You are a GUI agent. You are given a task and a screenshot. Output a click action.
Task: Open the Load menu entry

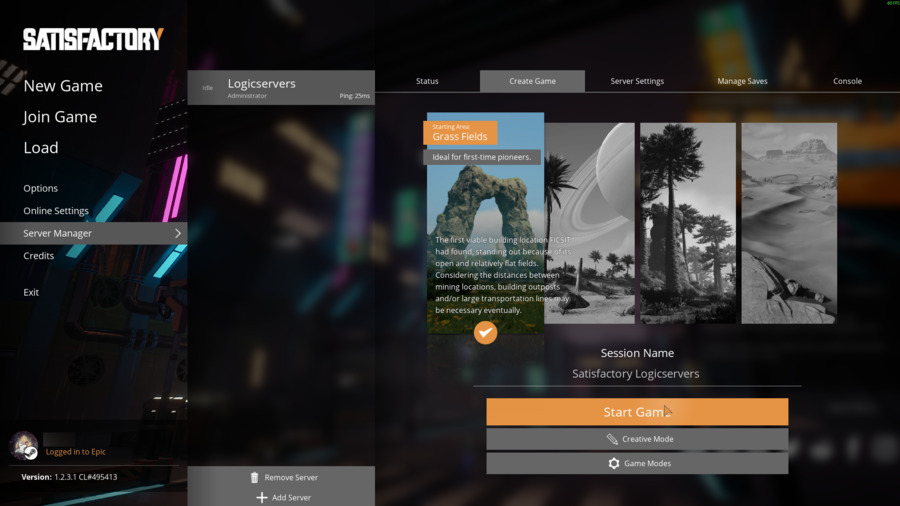click(41, 148)
